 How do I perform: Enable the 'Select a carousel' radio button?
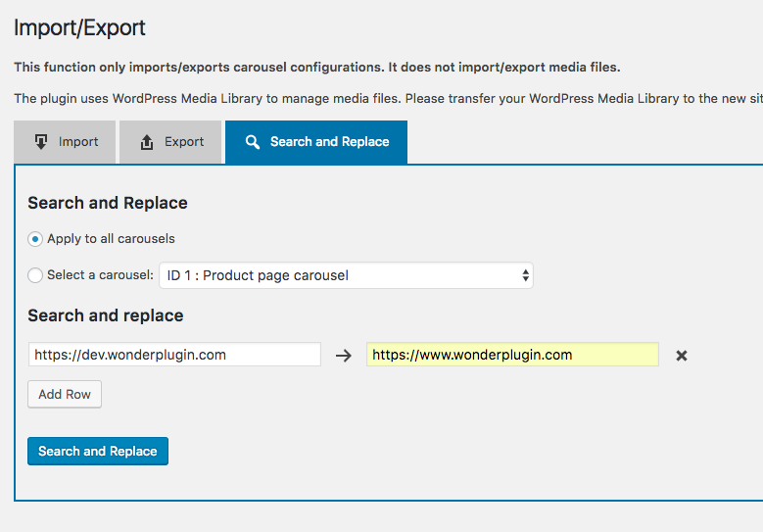pyautogui.click(x=36, y=275)
